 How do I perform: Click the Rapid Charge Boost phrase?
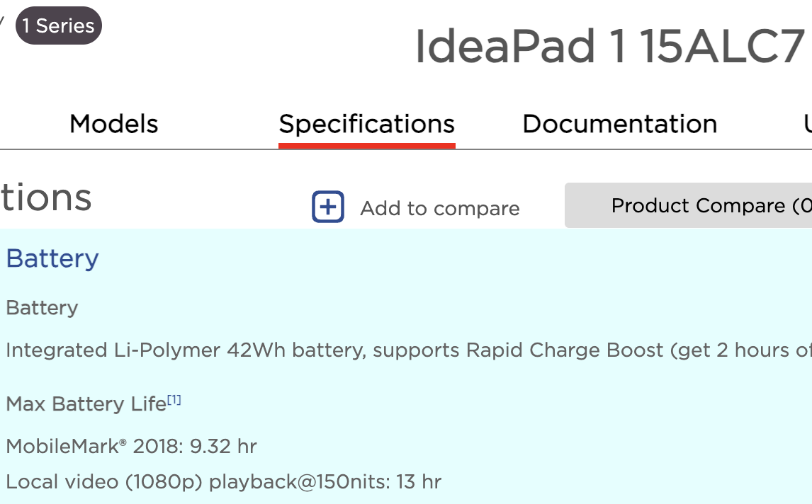click(564, 350)
